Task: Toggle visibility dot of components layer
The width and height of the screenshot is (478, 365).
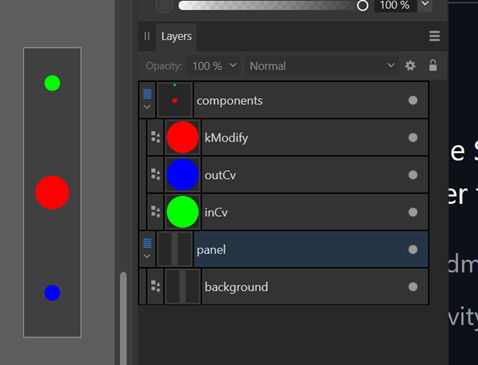Action: pos(413,100)
